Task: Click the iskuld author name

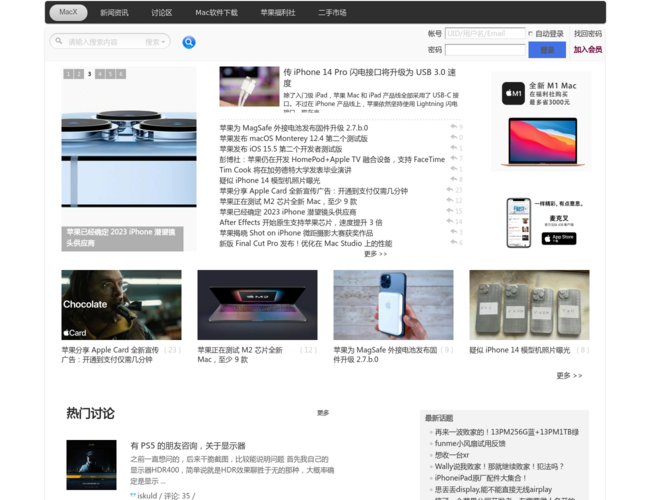Action: pos(147,495)
